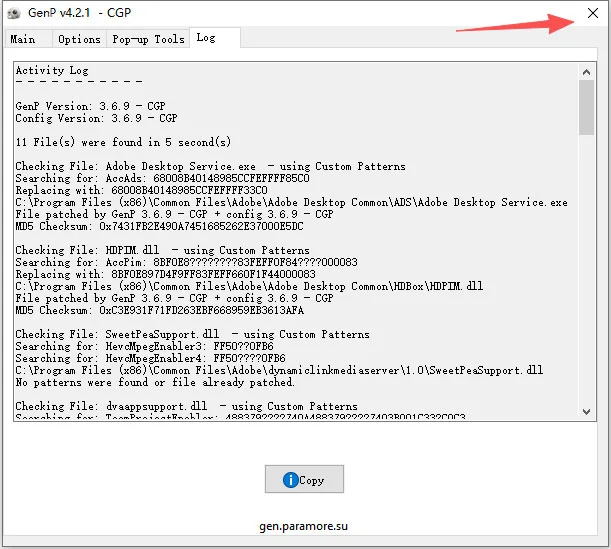Click 'Replacing with: 68008B40148985CCFEFFFF33C0' line

click(141, 191)
